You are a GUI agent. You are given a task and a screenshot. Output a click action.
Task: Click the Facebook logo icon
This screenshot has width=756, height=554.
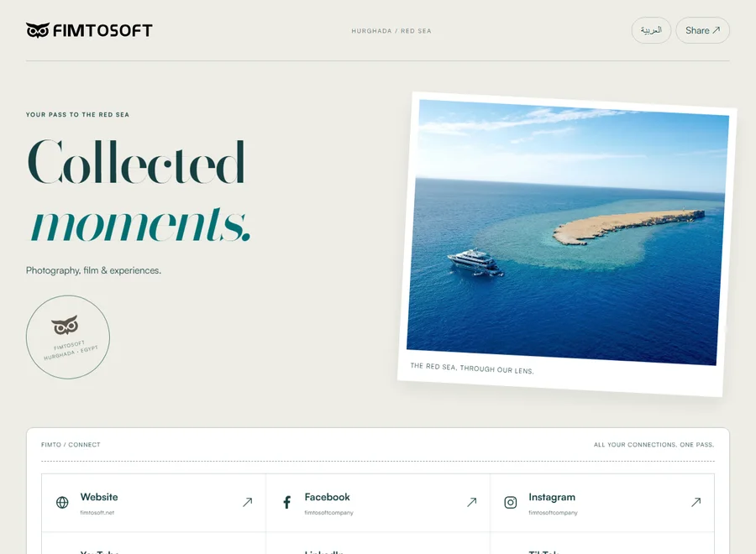pyautogui.click(x=287, y=503)
